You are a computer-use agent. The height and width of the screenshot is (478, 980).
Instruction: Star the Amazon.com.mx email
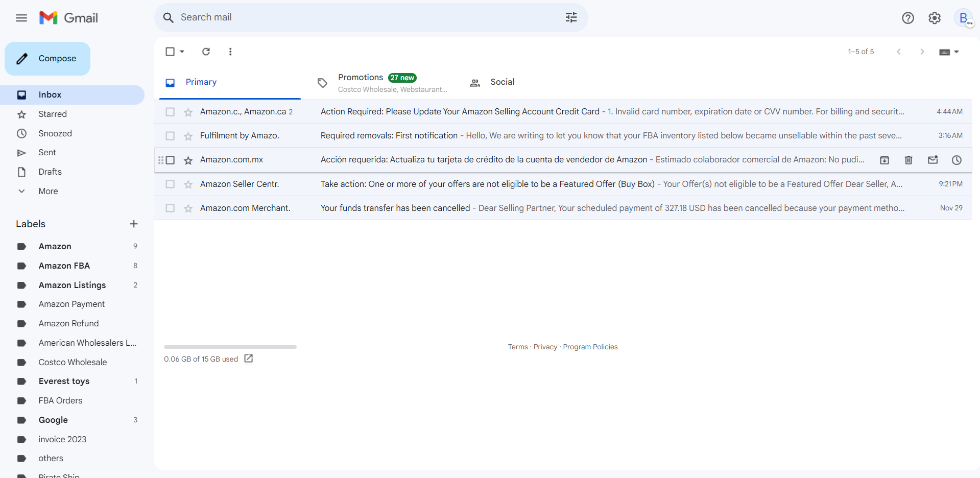point(188,160)
